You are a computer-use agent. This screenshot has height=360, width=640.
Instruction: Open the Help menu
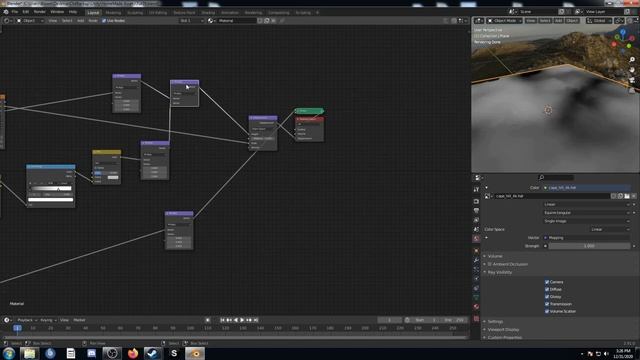[73, 12]
